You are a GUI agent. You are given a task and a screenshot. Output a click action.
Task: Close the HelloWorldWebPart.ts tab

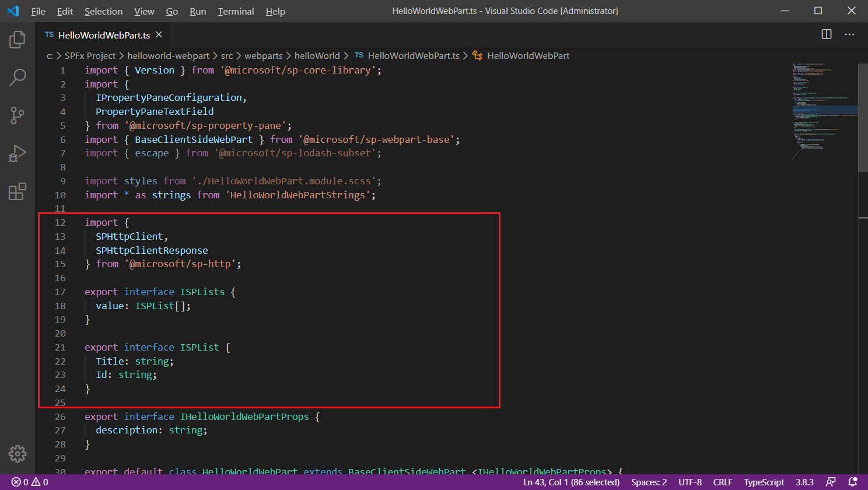click(x=159, y=35)
